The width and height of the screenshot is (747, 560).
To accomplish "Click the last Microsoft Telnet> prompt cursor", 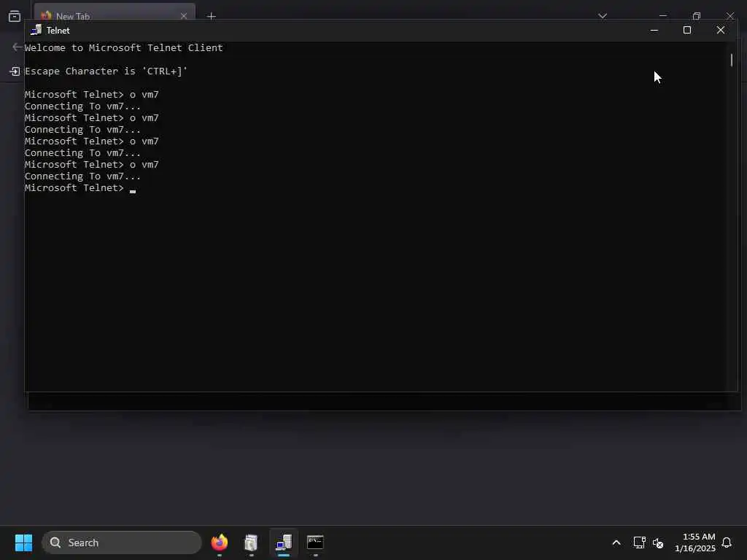I will pyautogui.click(x=133, y=191).
